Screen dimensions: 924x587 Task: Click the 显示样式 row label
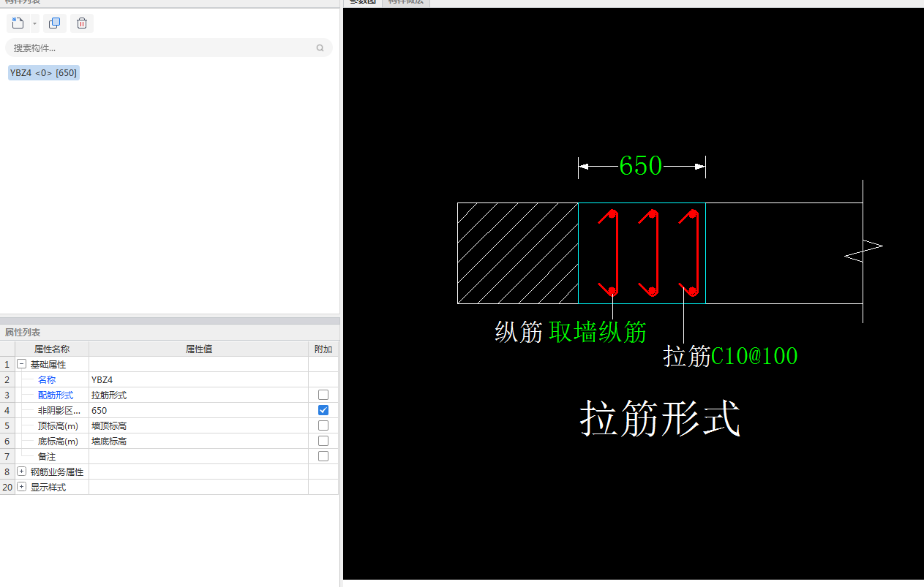48,488
